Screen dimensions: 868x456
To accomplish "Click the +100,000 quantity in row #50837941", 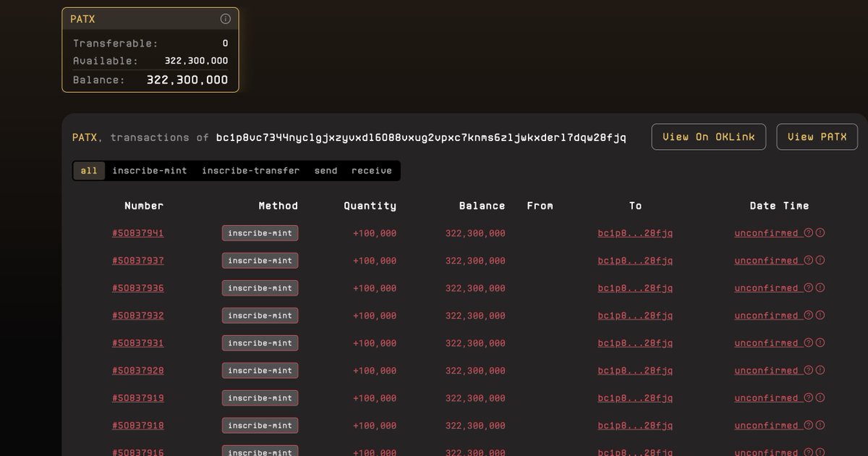I will (x=375, y=233).
